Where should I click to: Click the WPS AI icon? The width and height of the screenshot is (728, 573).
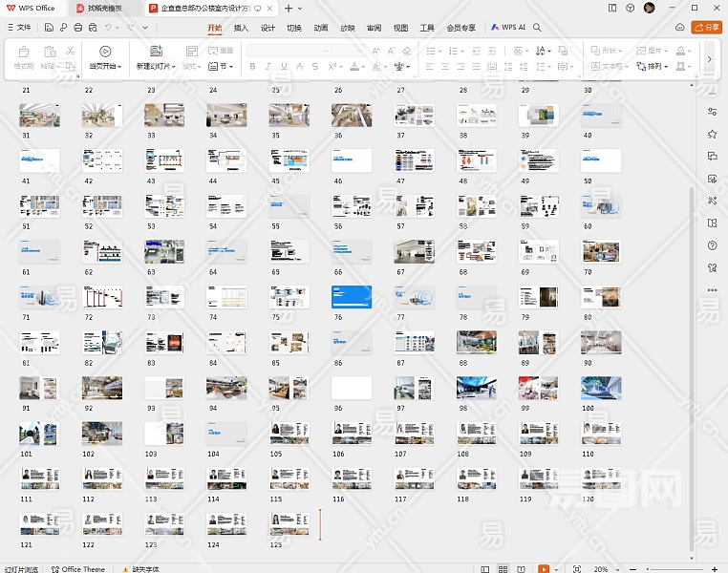(x=508, y=28)
